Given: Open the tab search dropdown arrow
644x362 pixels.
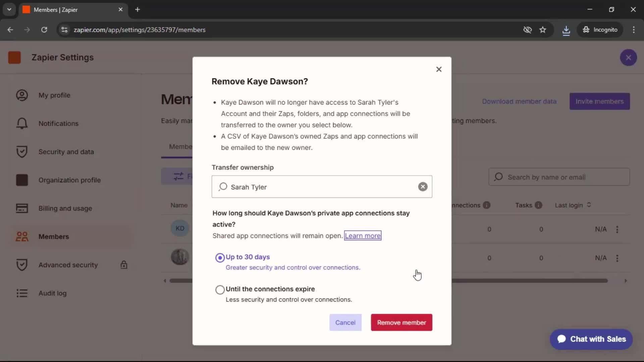Looking at the screenshot, I should click(9, 9).
